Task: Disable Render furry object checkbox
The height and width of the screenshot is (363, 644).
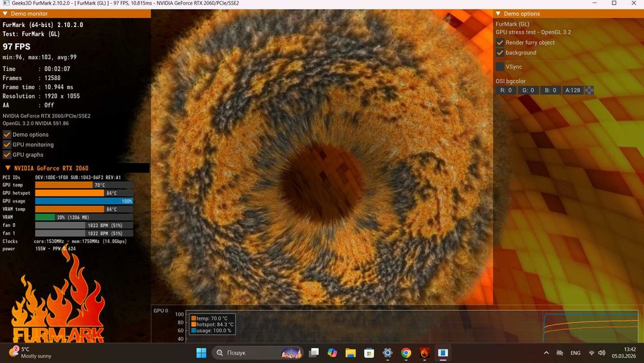Action: point(500,43)
